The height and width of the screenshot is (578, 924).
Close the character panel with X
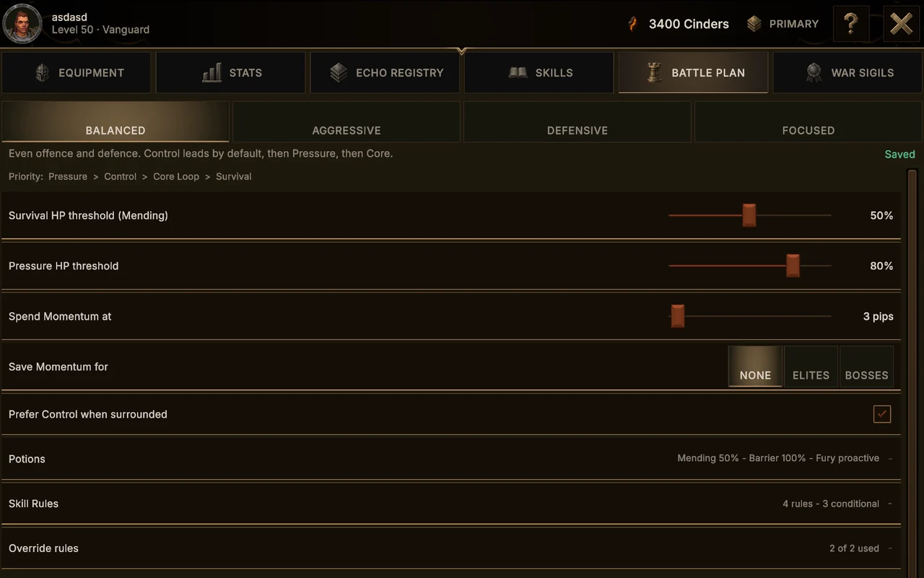pos(902,24)
